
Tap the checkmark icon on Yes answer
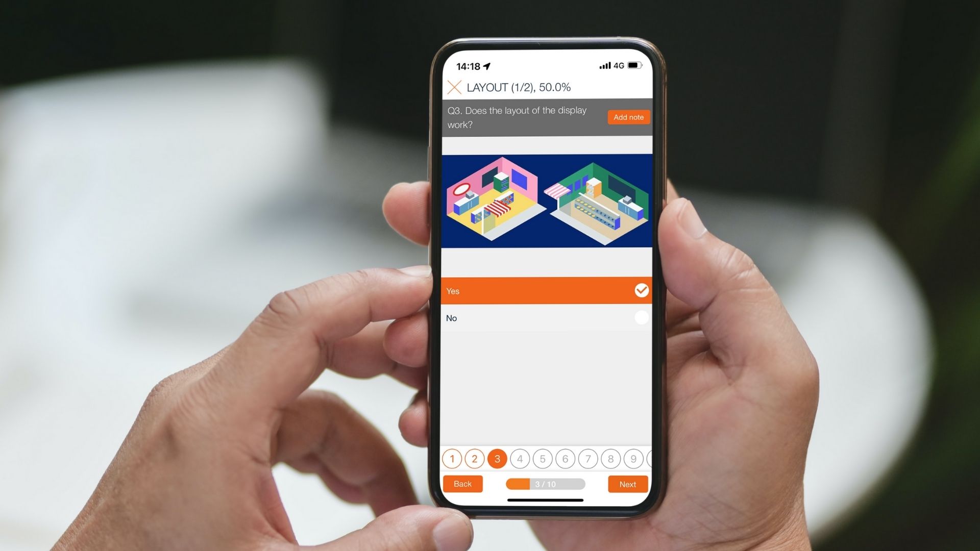click(x=640, y=291)
